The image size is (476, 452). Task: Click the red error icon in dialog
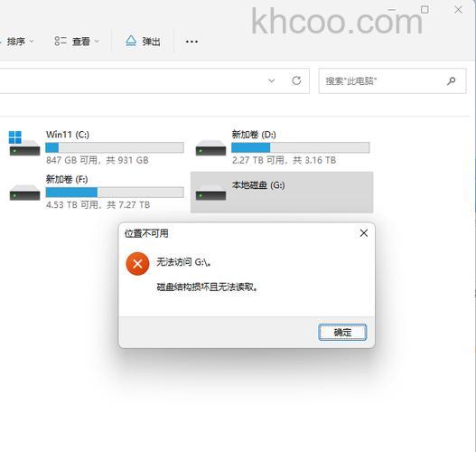137,264
